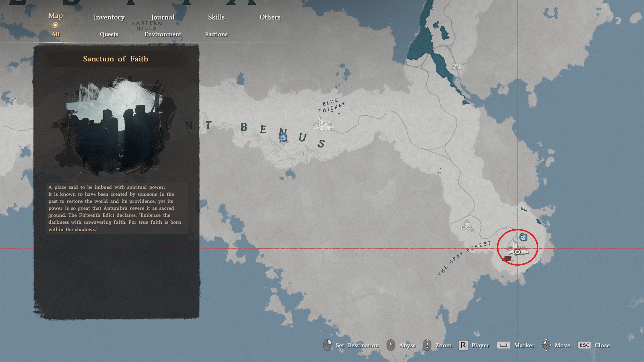644x362 pixels.
Task: Filter the map by Quests
Action: point(109,34)
